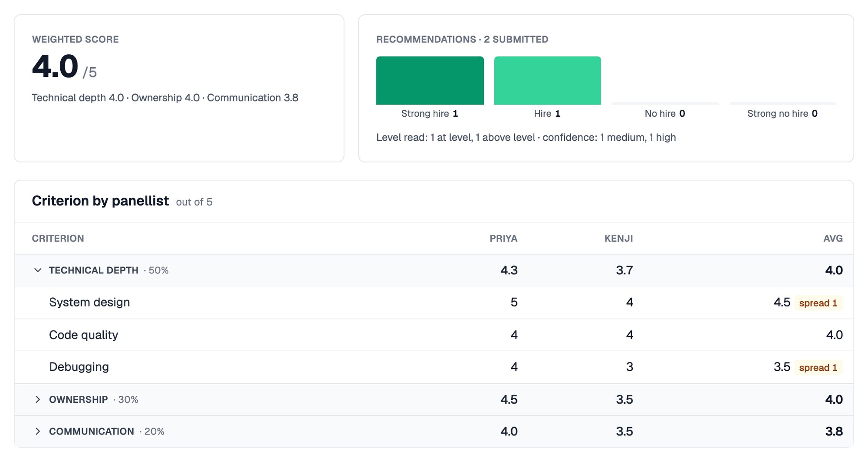Click Priya's System design score 5
868x461 pixels.
click(x=514, y=302)
